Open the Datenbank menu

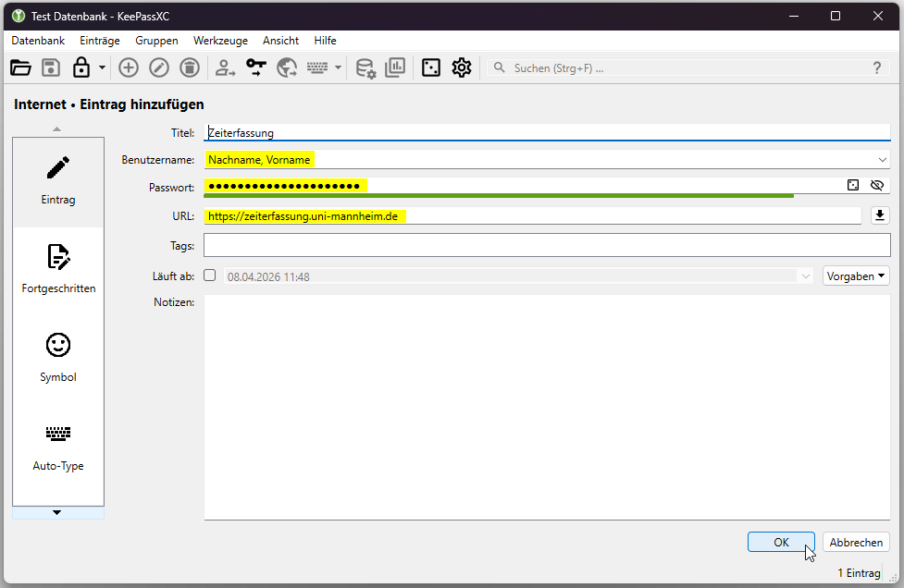coord(38,41)
